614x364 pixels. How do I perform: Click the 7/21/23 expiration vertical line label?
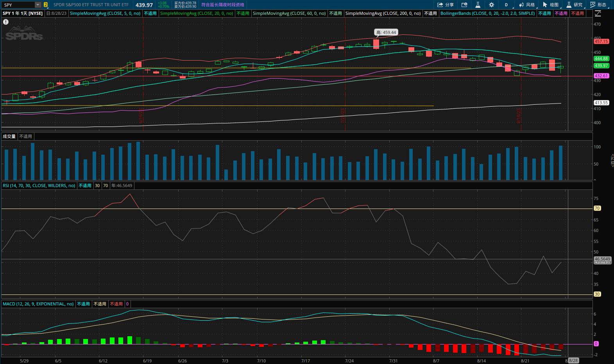pos(343,116)
